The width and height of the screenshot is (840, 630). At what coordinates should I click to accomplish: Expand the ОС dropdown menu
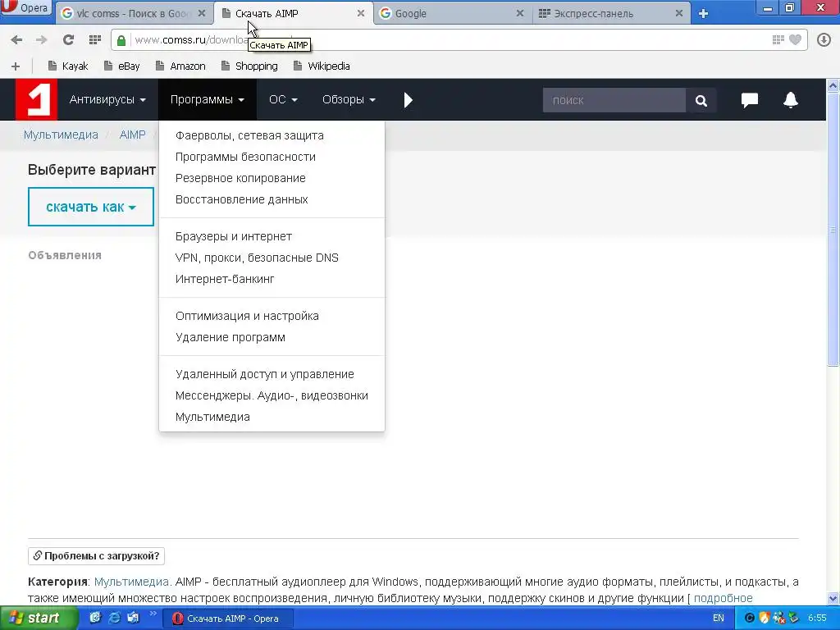click(x=283, y=99)
